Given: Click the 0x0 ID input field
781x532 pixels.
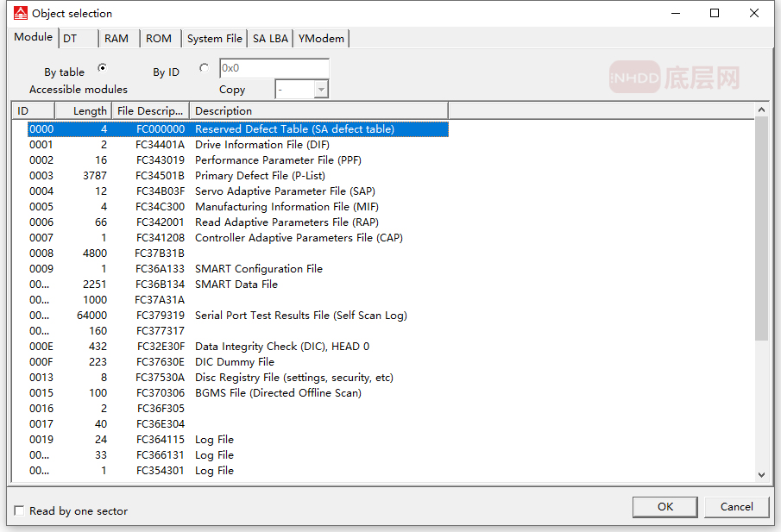Looking at the screenshot, I should tap(274, 68).
